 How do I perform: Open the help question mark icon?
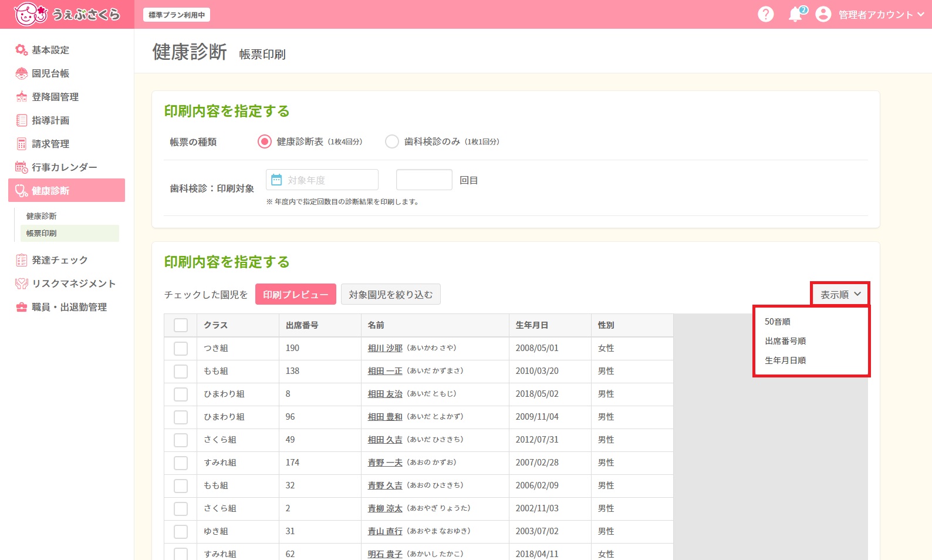click(766, 14)
